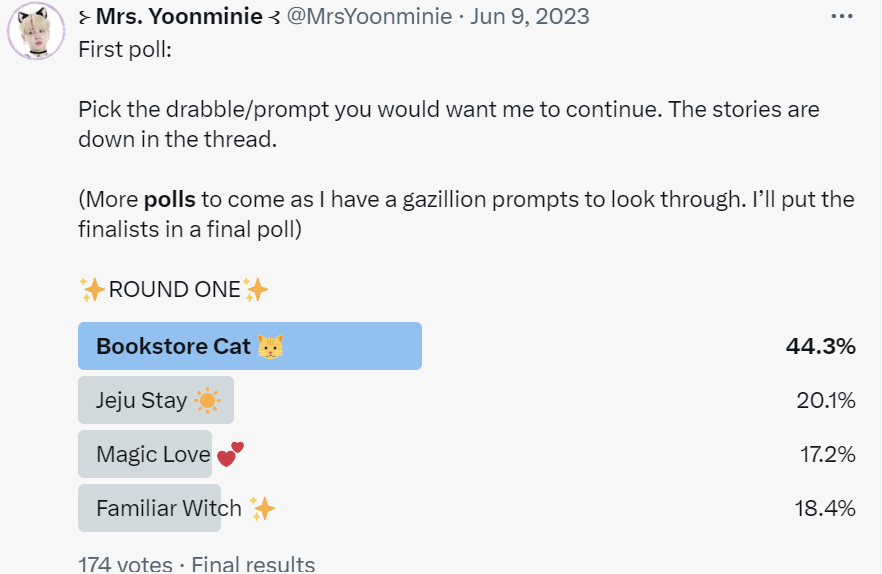The width and height of the screenshot is (882, 574).
Task: Click the cat face emoji
Action: pos(271,346)
